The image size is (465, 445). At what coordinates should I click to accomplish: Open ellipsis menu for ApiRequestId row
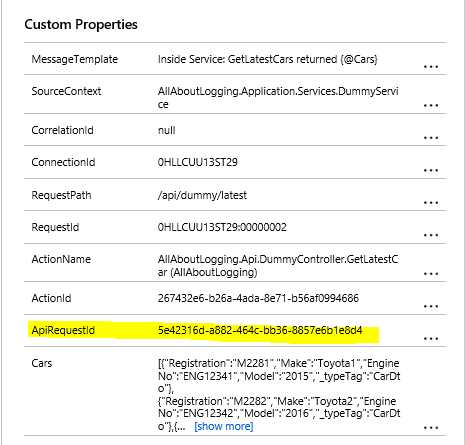pyautogui.click(x=431, y=339)
